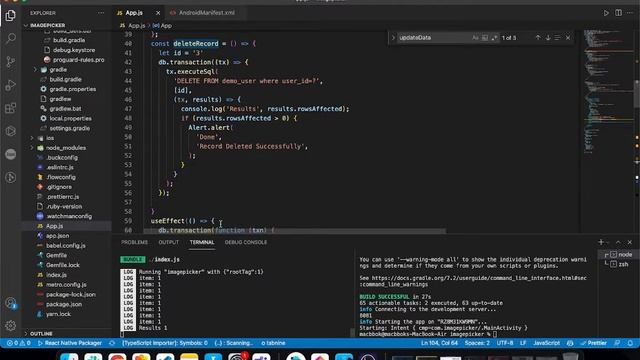Expand the node_modules folder
This screenshot has height=360, width=640.
tap(65, 148)
